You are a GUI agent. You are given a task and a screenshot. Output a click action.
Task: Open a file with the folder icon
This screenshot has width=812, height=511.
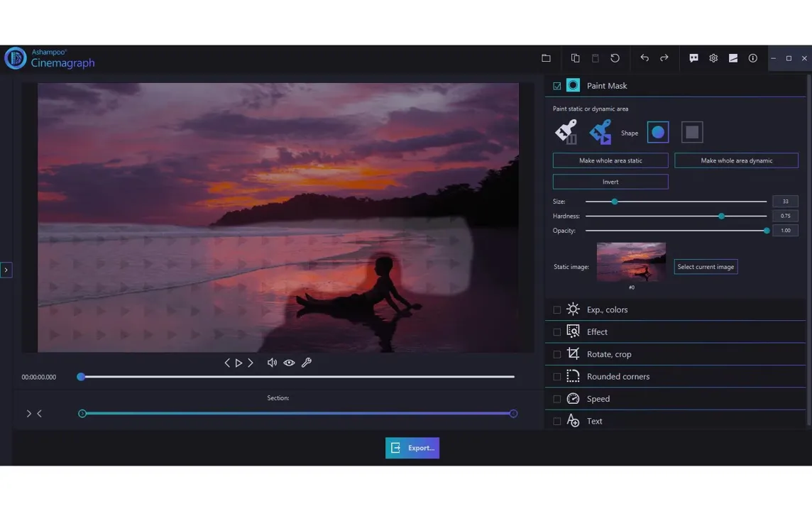click(546, 58)
